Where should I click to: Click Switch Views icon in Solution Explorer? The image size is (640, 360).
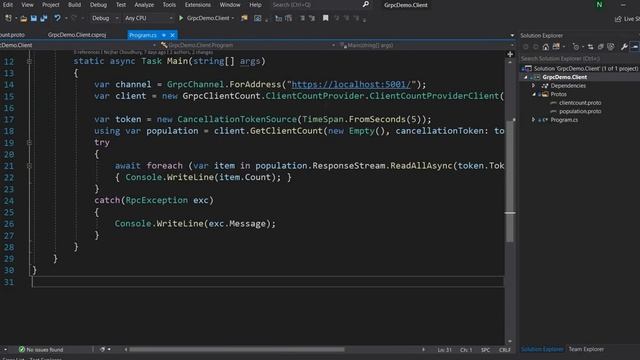click(x=556, y=47)
